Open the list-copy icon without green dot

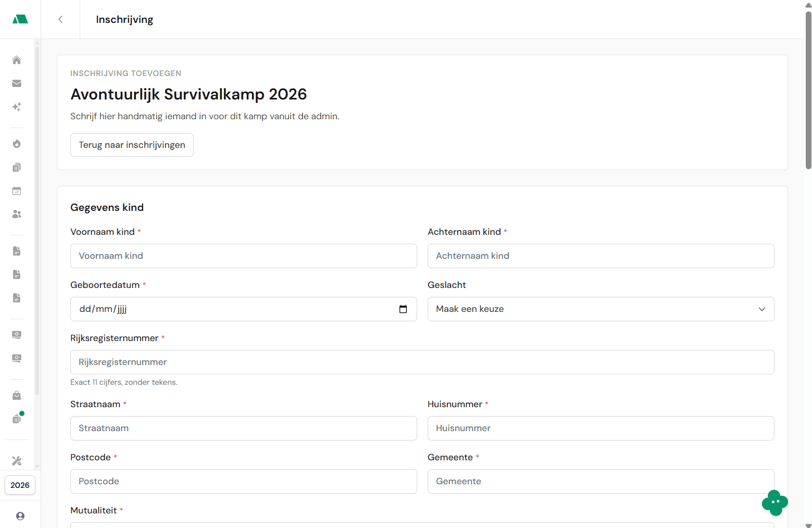pos(17,167)
